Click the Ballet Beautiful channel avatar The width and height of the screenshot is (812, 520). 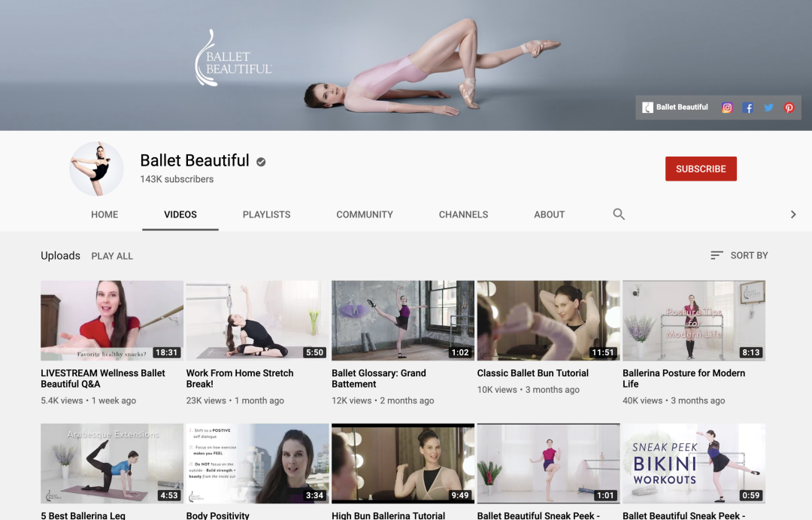[x=96, y=169]
